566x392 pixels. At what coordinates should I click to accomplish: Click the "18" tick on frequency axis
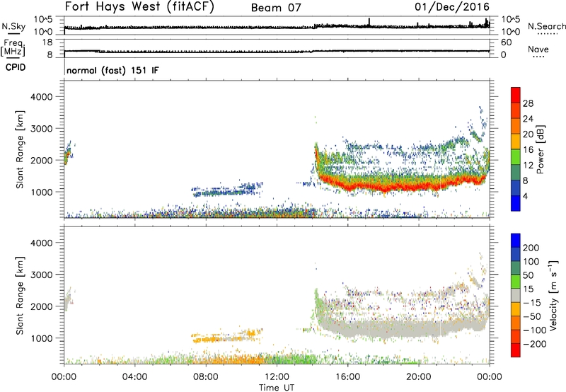point(47,42)
